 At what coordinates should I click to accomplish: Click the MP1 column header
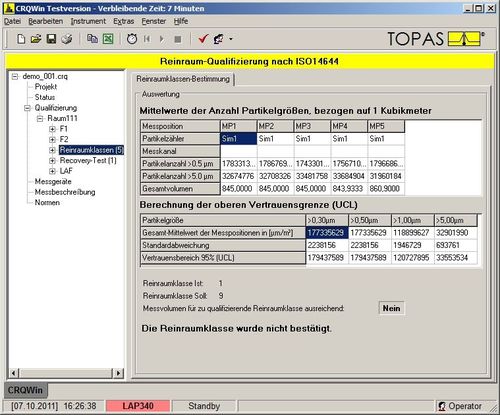pyautogui.click(x=239, y=126)
